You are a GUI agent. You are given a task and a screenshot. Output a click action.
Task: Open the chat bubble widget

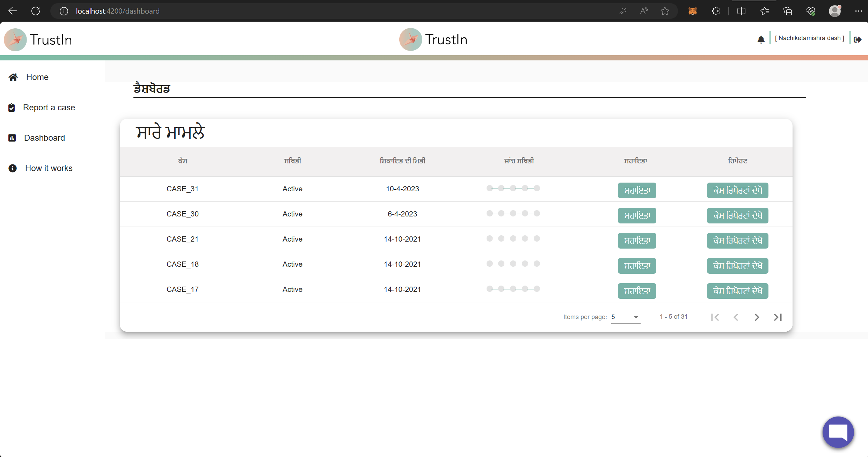pyautogui.click(x=838, y=432)
